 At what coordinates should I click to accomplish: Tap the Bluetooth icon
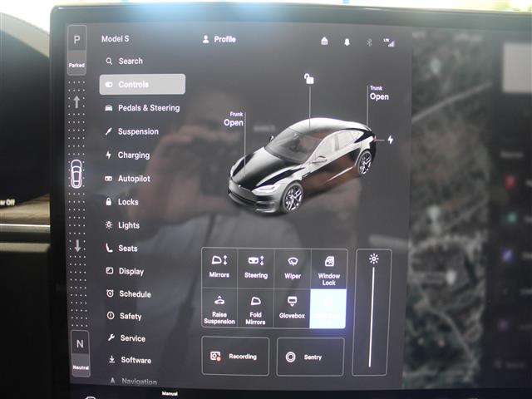tap(369, 42)
